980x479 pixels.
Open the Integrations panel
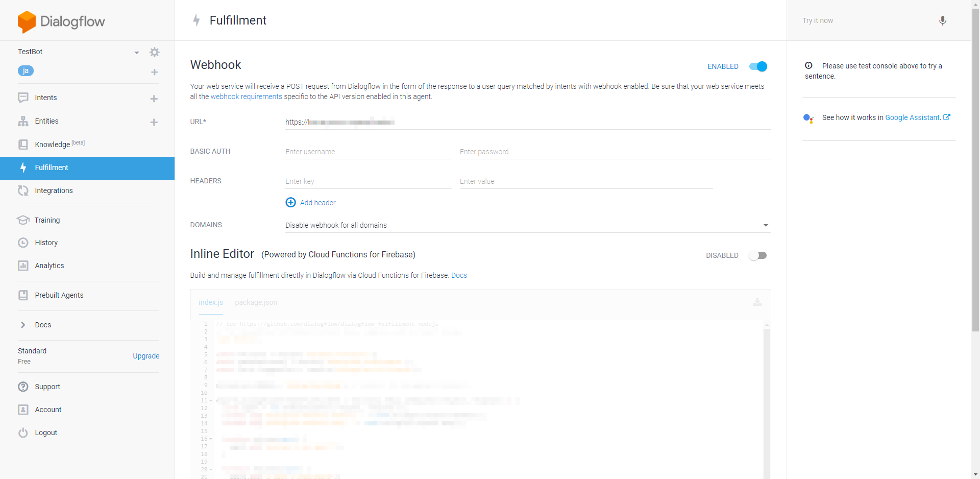coord(54,190)
